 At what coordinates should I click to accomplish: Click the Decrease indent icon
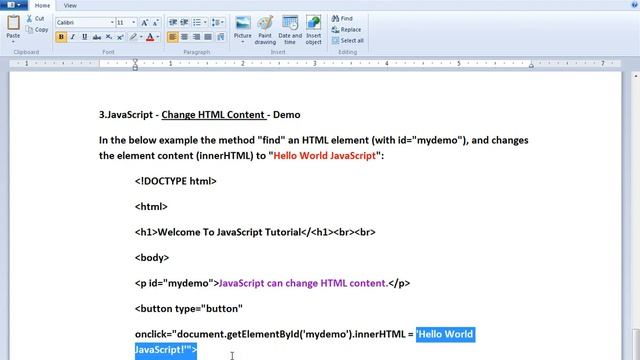pos(173,22)
